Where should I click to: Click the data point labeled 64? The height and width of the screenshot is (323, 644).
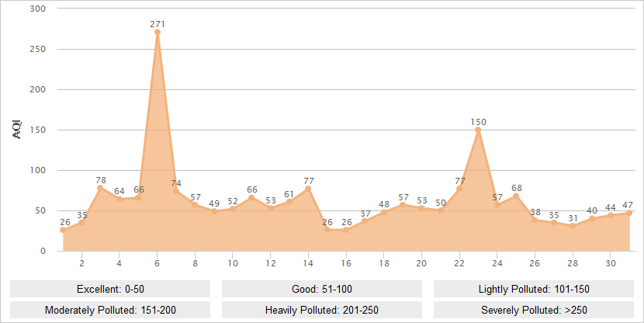(119, 200)
